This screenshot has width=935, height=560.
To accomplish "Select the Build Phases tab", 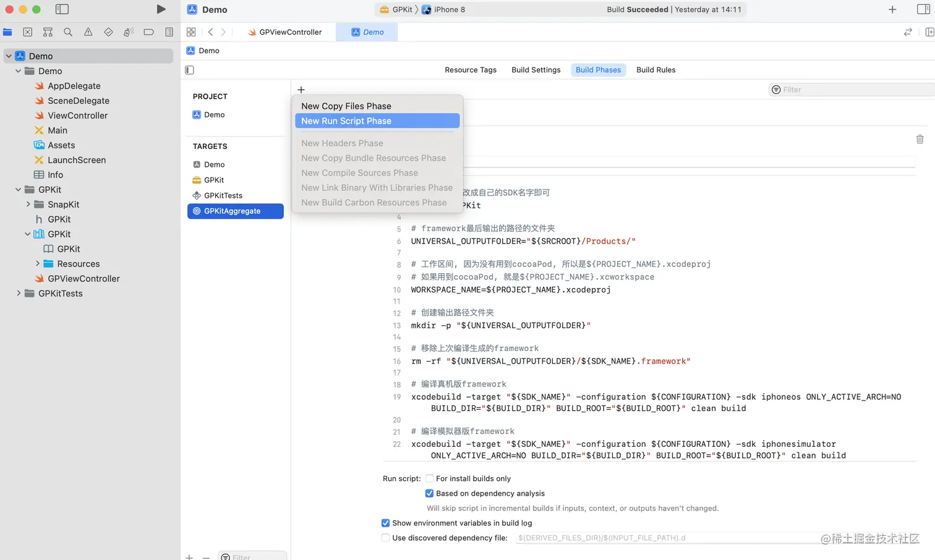I will click(598, 70).
